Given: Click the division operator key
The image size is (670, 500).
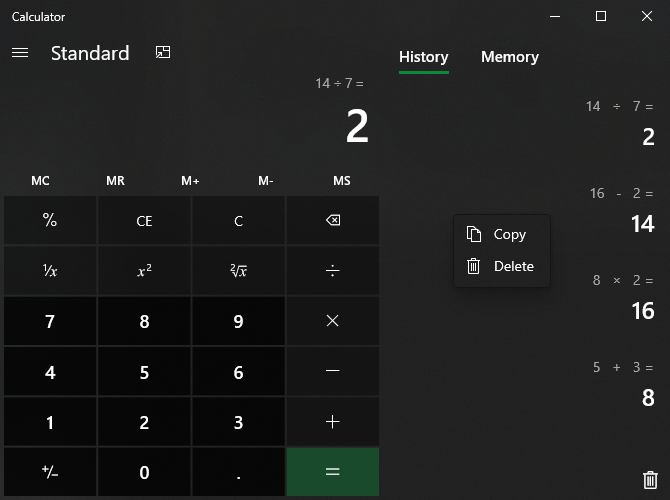Looking at the screenshot, I should click(x=333, y=271).
